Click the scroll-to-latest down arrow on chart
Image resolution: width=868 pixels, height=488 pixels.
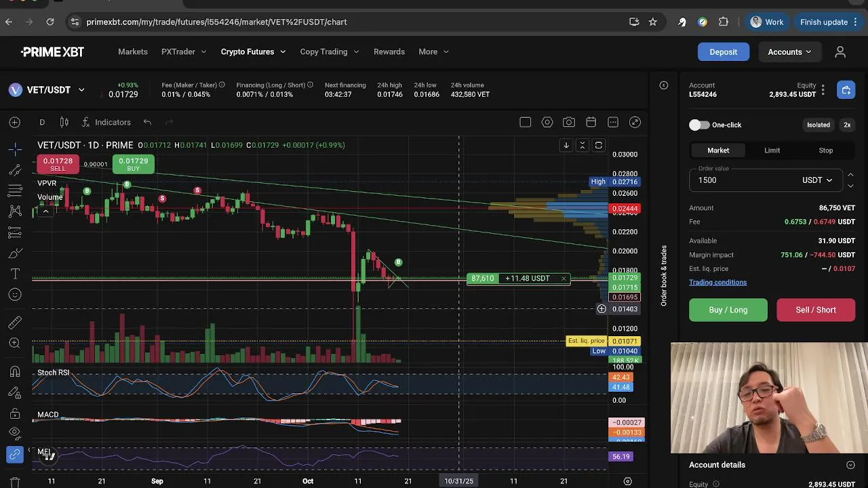[x=566, y=145]
